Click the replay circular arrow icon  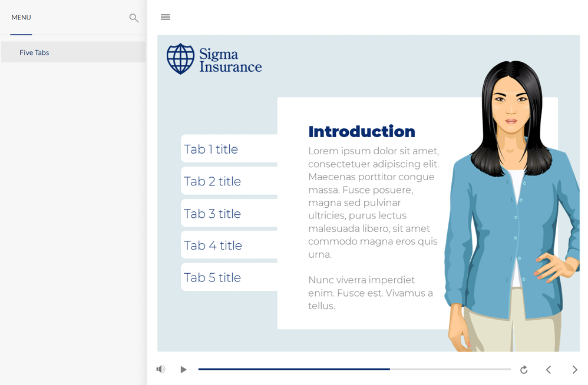tap(524, 370)
